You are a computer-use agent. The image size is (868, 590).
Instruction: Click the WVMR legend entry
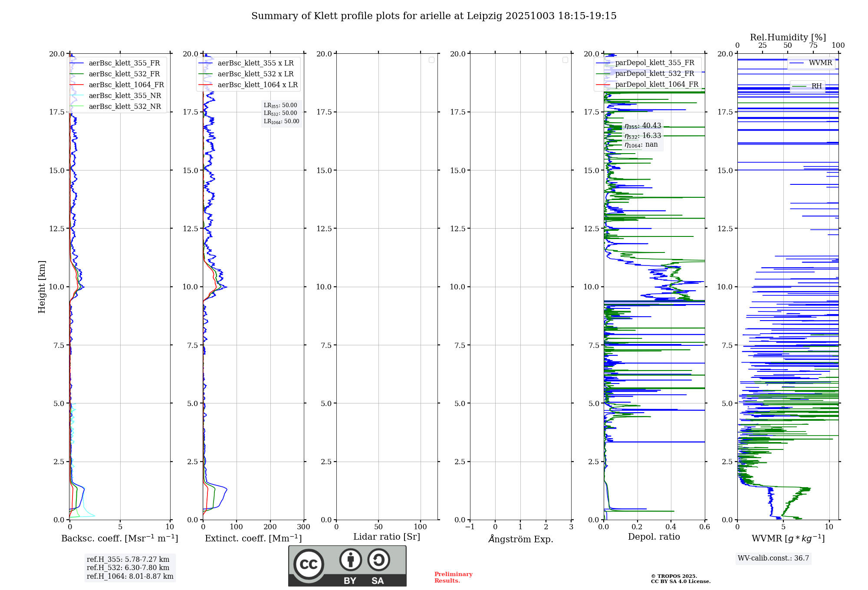[x=820, y=63]
